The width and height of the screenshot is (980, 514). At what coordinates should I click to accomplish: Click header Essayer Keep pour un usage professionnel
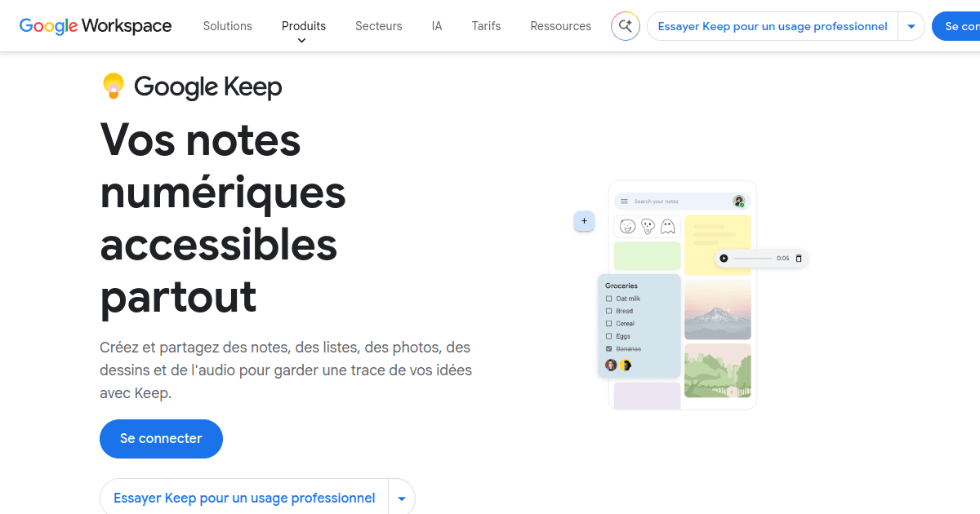773,26
